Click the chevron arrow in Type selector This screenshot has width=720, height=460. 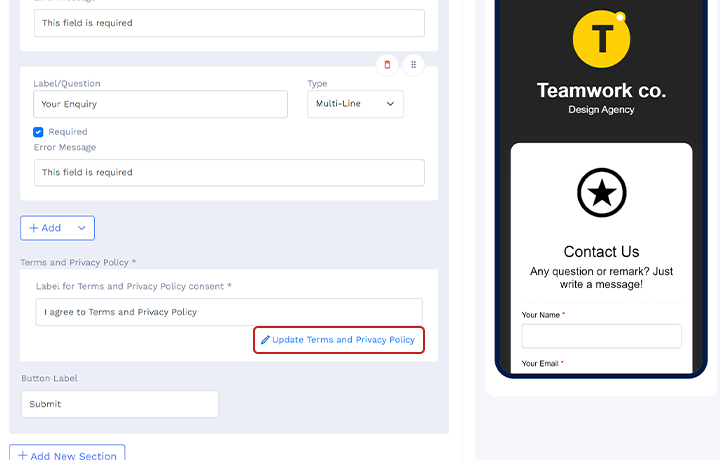click(x=390, y=104)
